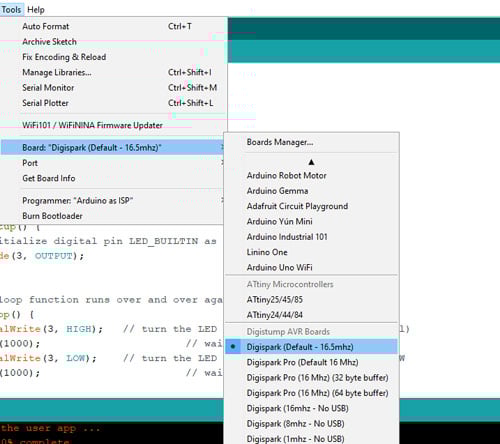The image size is (500, 444).
Task: Select Digispark Pro (16 Mhz) (32 byte buffer)
Action: pyautogui.click(x=312, y=377)
